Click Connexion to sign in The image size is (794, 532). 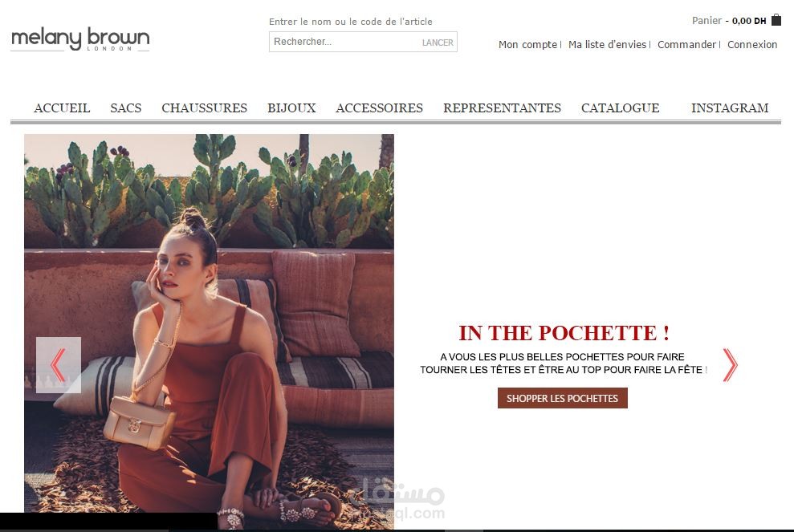752,45
